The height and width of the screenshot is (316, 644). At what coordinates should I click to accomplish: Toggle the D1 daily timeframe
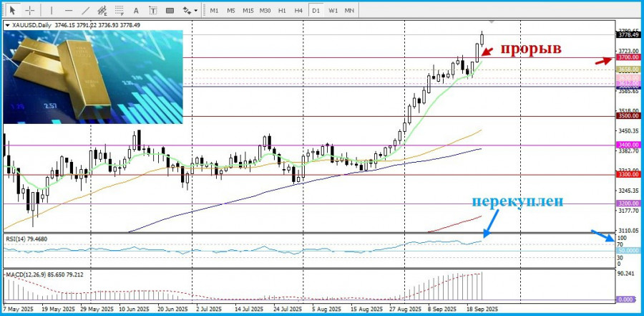pos(316,10)
